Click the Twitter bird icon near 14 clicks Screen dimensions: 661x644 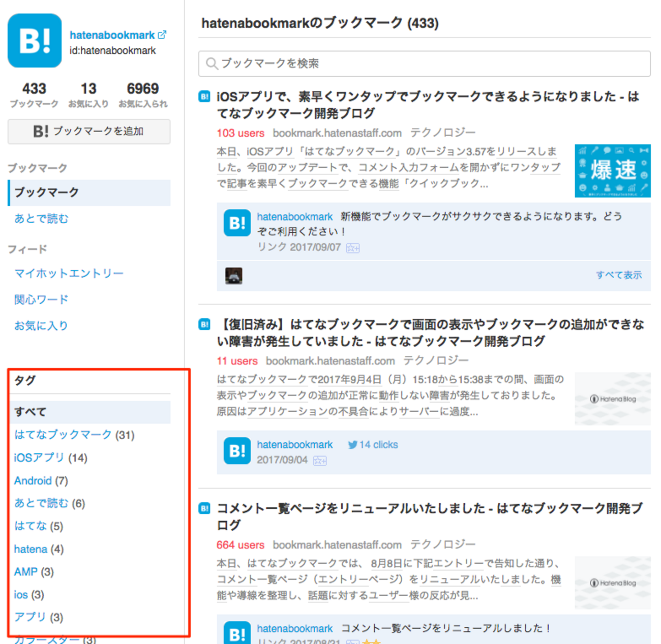pyautogui.click(x=352, y=445)
